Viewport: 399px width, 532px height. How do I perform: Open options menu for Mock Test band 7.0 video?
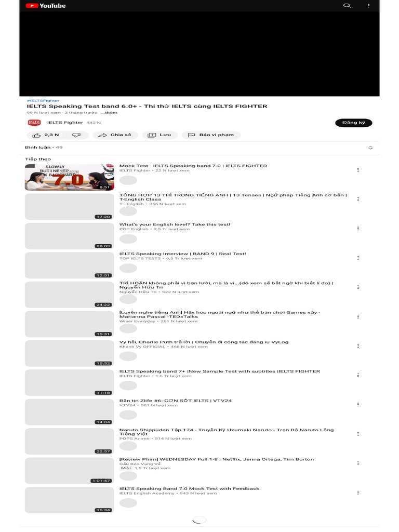click(x=358, y=170)
